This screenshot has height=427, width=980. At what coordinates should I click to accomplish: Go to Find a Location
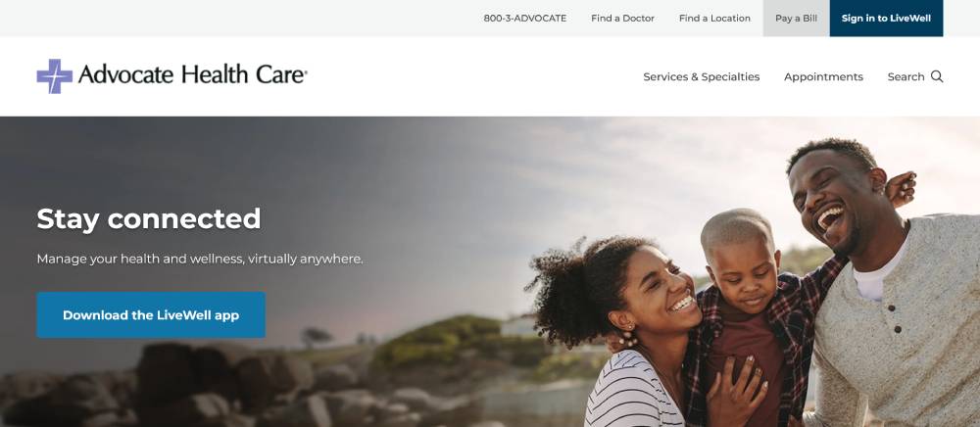click(x=714, y=18)
